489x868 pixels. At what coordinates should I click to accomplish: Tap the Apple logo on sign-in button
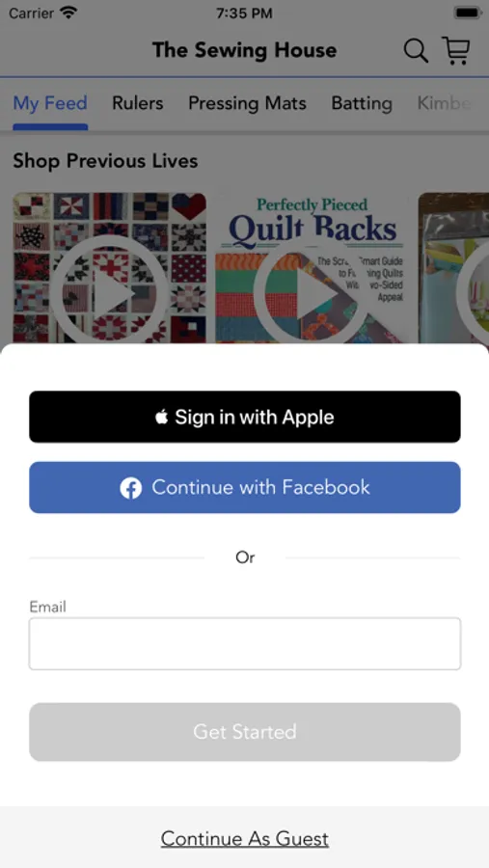coord(161,417)
